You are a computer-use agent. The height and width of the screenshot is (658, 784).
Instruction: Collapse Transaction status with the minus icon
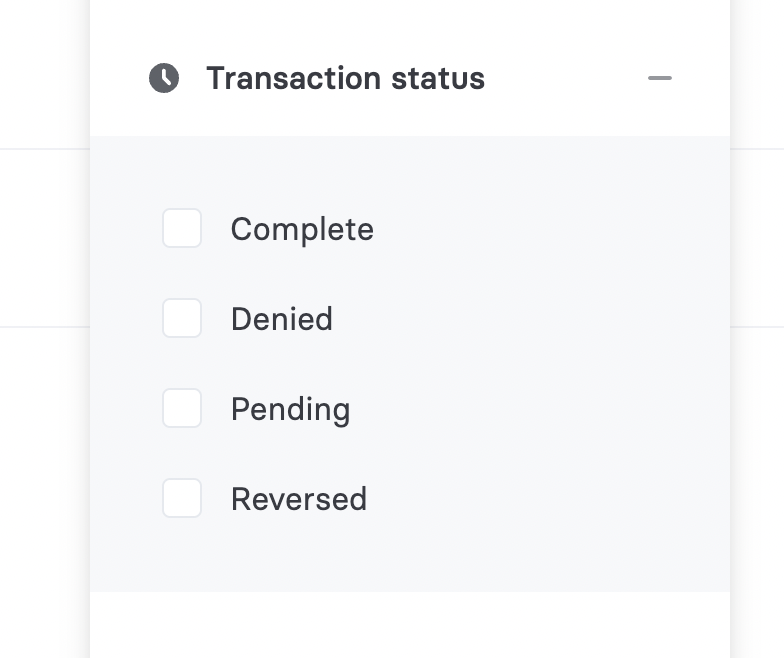pyautogui.click(x=660, y=78)
